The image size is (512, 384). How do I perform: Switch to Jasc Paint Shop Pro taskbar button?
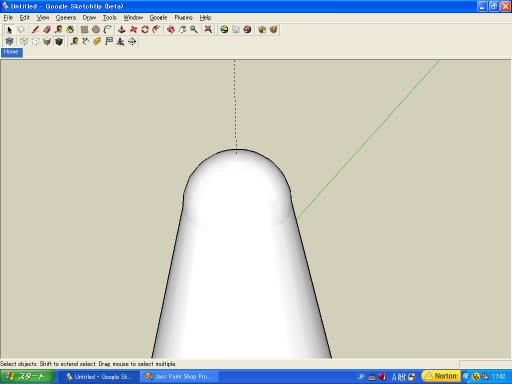pyautogui.click(x=180, y=377)
